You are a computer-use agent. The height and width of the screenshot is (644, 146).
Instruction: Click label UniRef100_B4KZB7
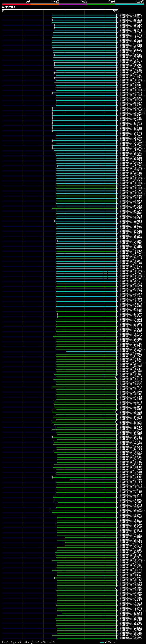(131, 306)
